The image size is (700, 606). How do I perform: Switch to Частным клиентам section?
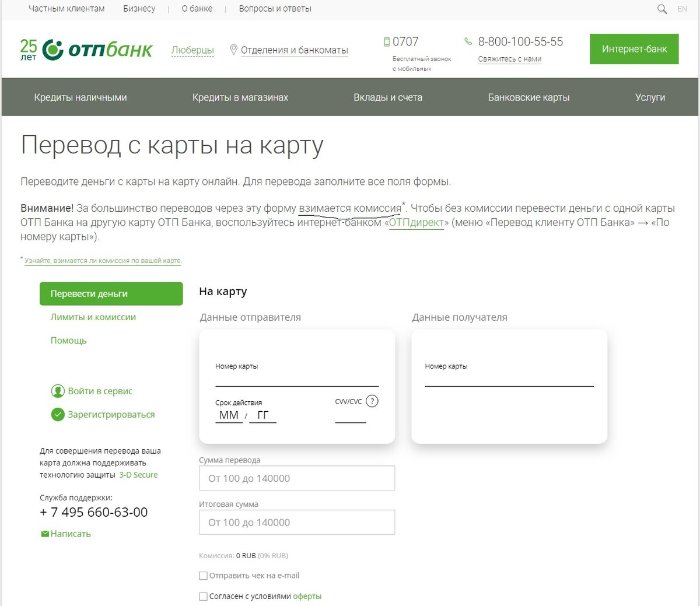[67, 9]
